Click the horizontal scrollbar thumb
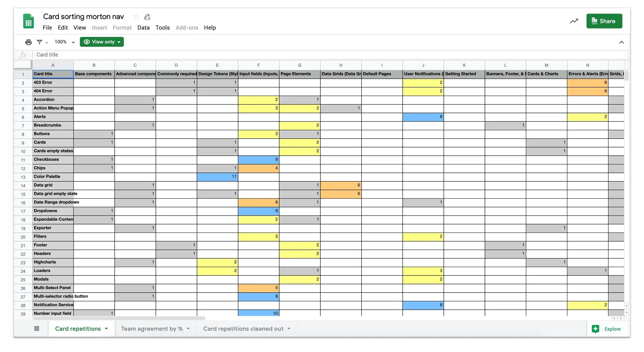The width and height of the screenshot is (644, 352). pos(118,318)
